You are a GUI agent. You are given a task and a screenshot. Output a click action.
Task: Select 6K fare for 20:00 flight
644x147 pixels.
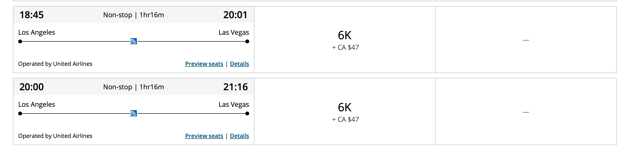pyautogui.click(x=345, y=112)
